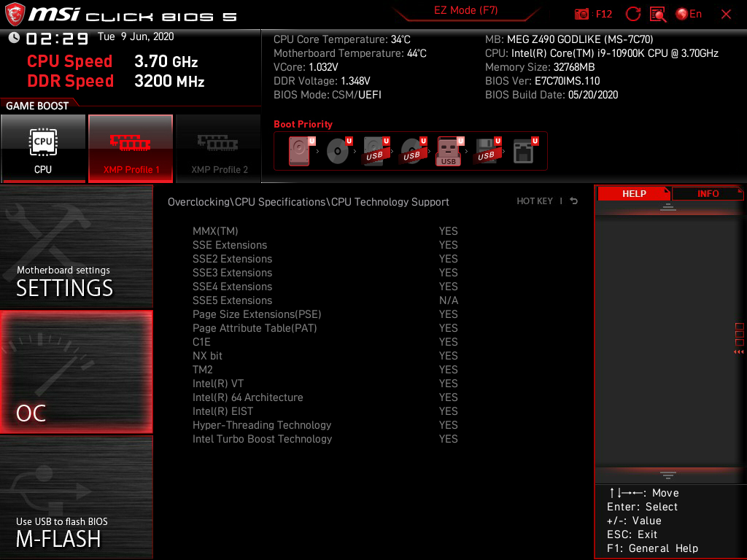Screen dimensions: 747x560
Task: Select the USB hard disk boot device icon
Action: pyautogui.click(x=376, y=151)
